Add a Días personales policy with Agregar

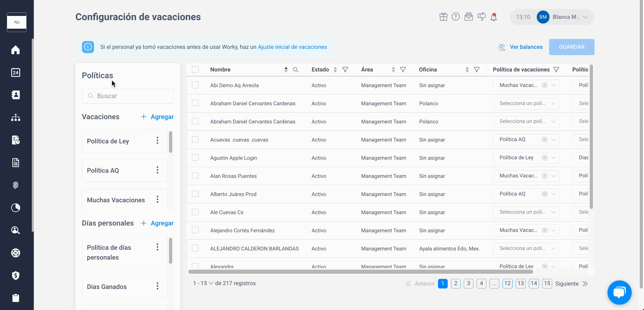[x=157, y=223]
